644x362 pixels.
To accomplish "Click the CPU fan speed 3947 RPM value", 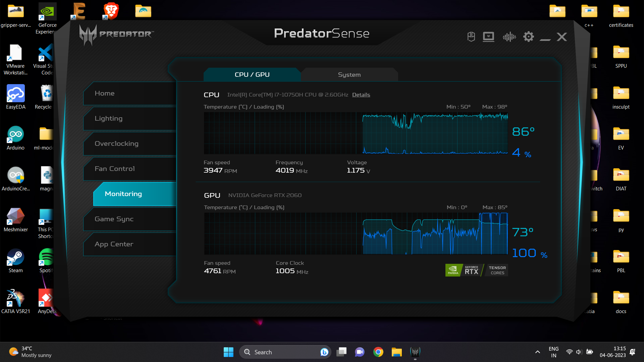I will pos(220,171).
